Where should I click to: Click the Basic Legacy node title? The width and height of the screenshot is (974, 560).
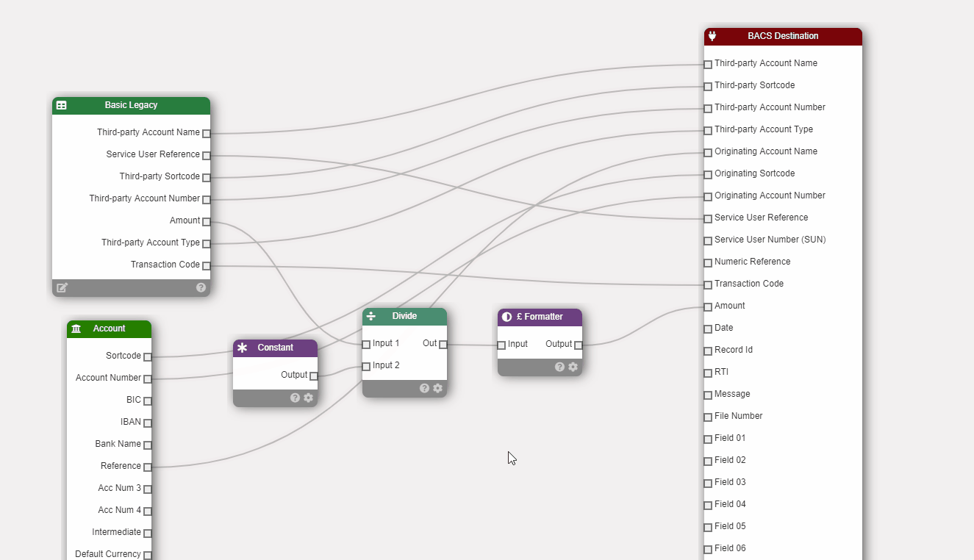pyautogui.click(x=131, y=105)
